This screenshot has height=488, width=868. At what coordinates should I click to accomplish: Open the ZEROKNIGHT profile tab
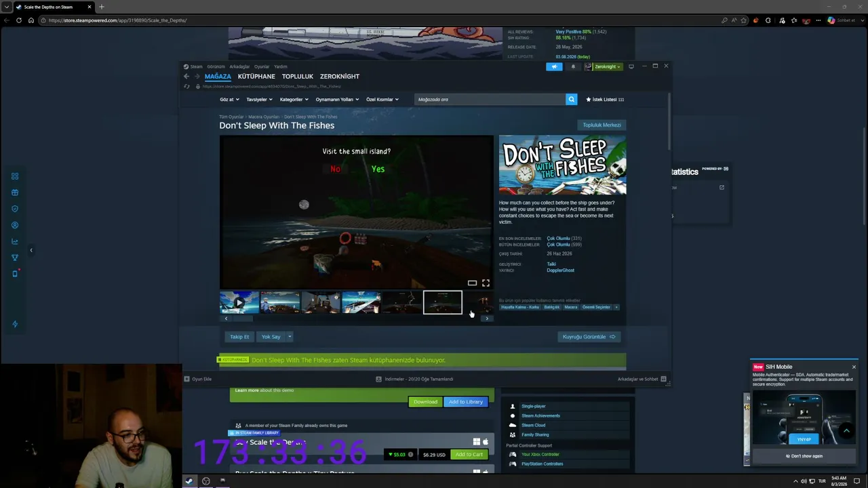340,77
